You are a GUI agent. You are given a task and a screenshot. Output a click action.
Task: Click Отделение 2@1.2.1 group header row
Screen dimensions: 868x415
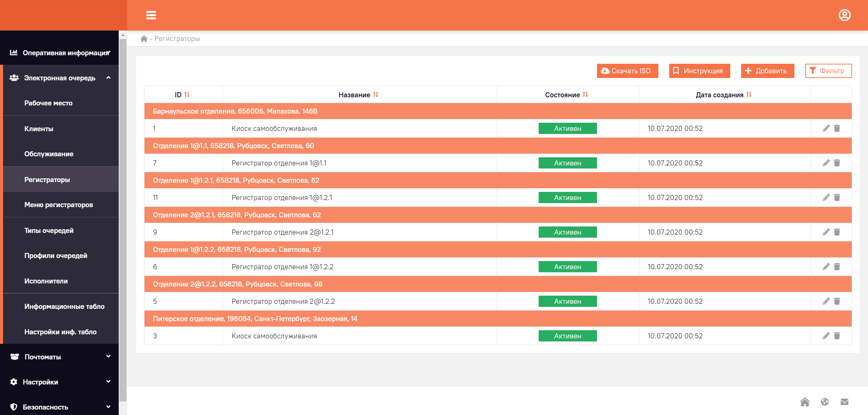(498, 215)
